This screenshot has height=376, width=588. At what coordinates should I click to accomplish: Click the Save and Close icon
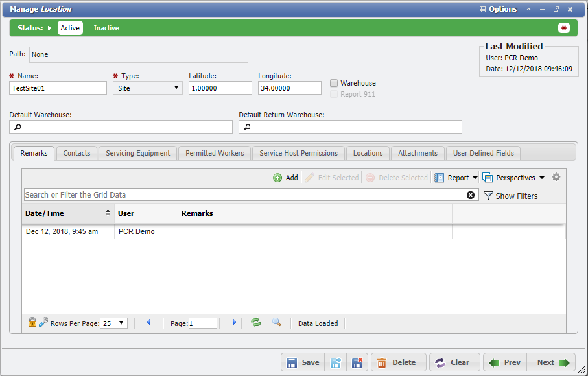(x=357, y=363)
